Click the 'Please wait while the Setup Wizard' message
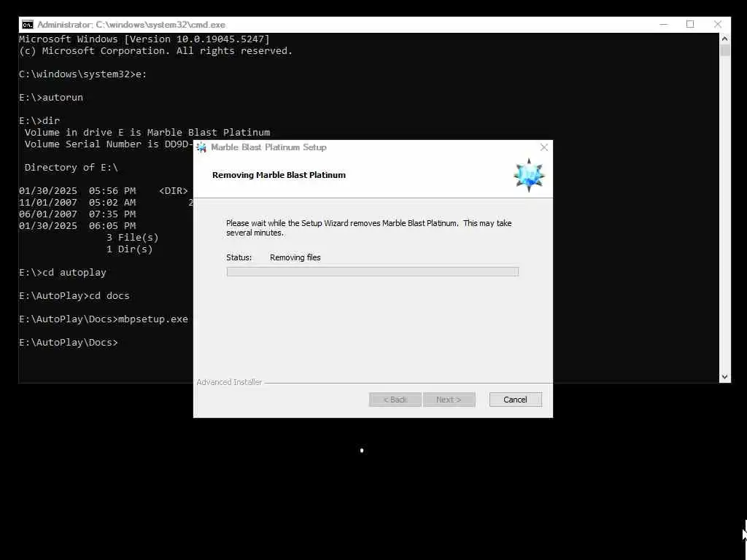This screenshot has height=560, width=747. [368, 227]
